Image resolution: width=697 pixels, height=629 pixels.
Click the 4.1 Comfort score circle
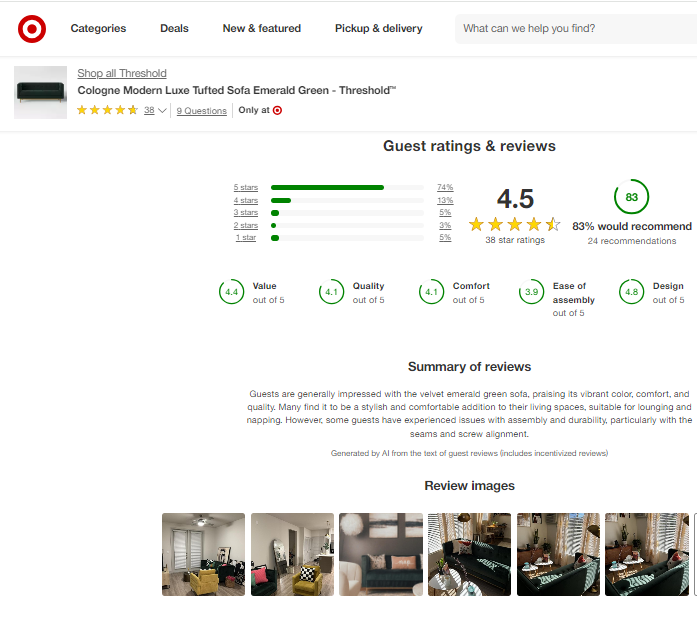pos(431,292)
